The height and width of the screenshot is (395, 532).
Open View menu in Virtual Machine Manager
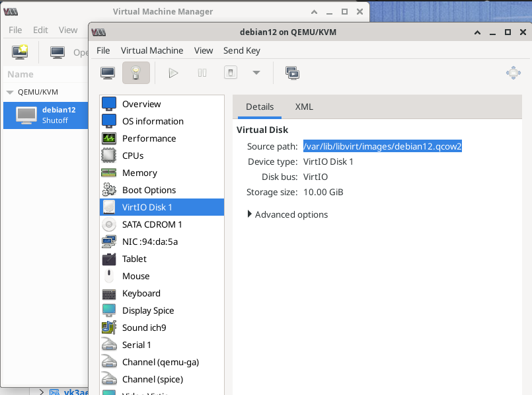[x=68, y=30]
